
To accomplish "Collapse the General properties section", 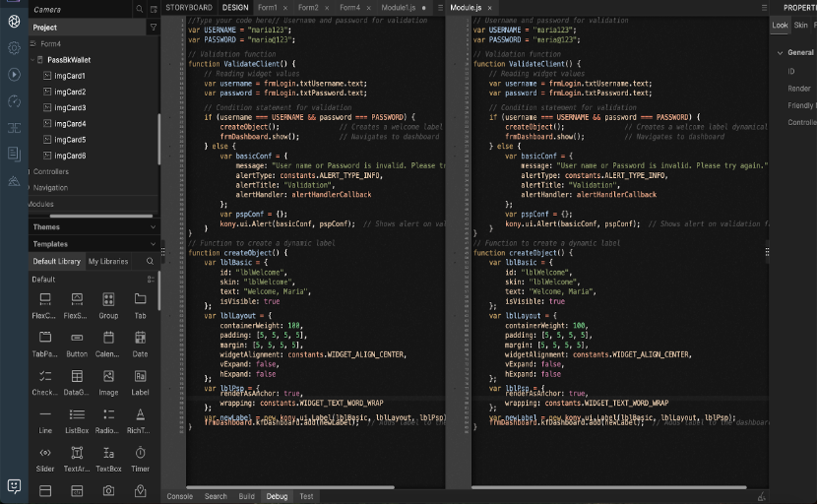I will tap(780, 53).
